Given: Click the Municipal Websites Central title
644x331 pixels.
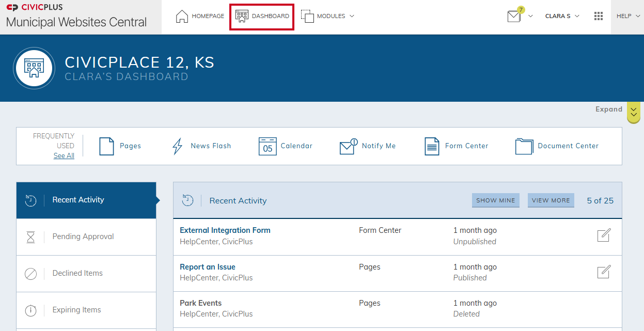Looking at the screenshot, I should click(76, 23).
